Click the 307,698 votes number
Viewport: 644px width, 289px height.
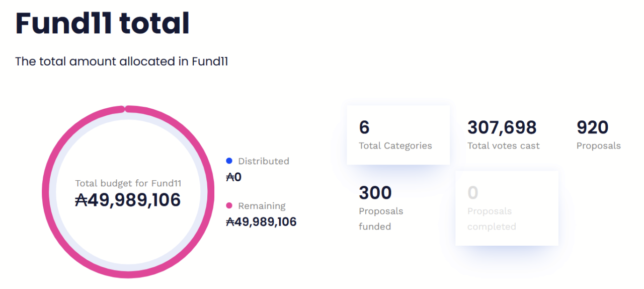[x=502, y=127]
